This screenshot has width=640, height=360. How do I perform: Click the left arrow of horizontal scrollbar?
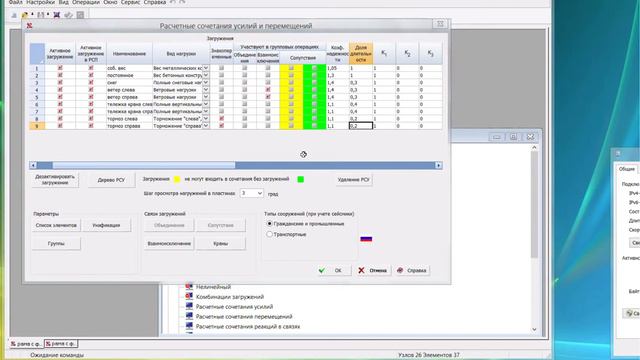(33, 165)
